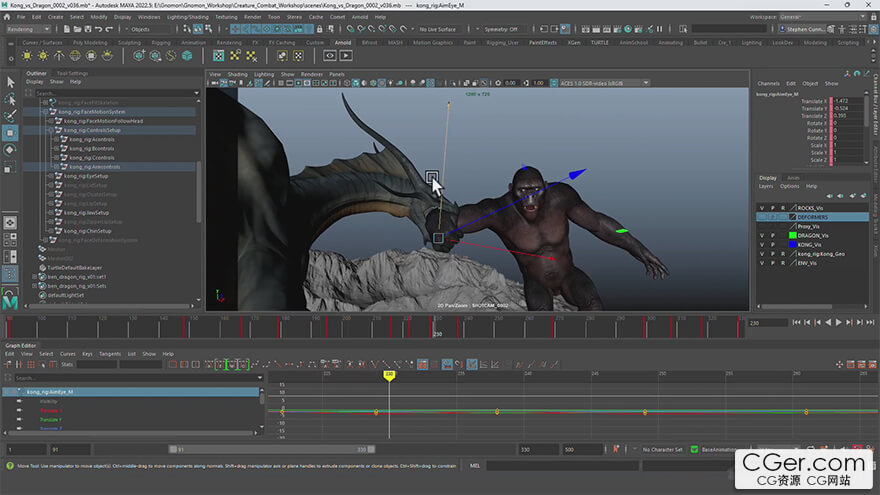Open the Lighting/Shading menu

(188, 17)
